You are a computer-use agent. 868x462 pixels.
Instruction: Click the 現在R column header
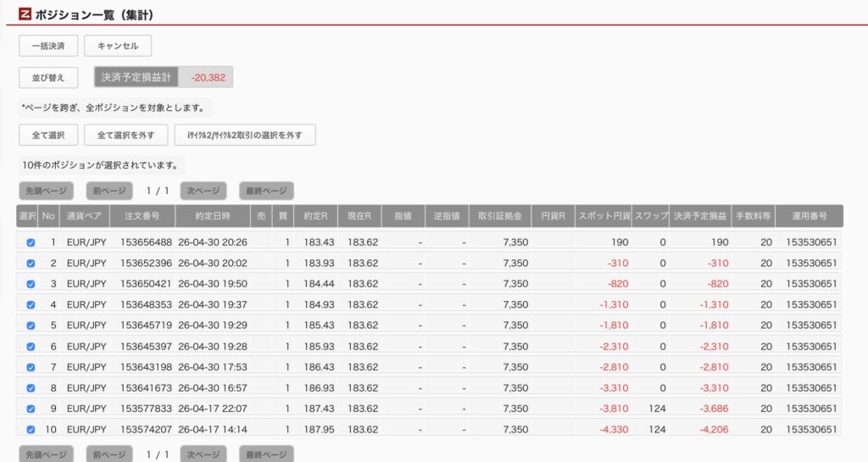[x=359, y=216]
